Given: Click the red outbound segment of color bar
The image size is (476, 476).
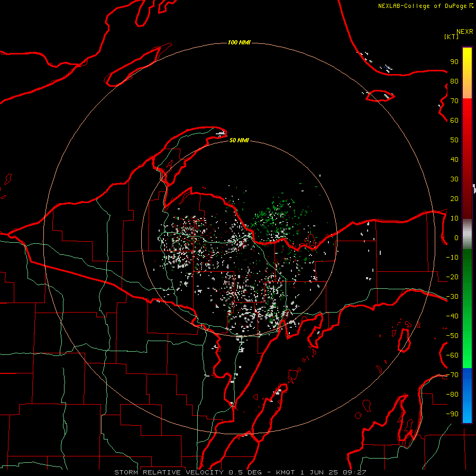Looking at the screenshot, I should click(467, 159).
